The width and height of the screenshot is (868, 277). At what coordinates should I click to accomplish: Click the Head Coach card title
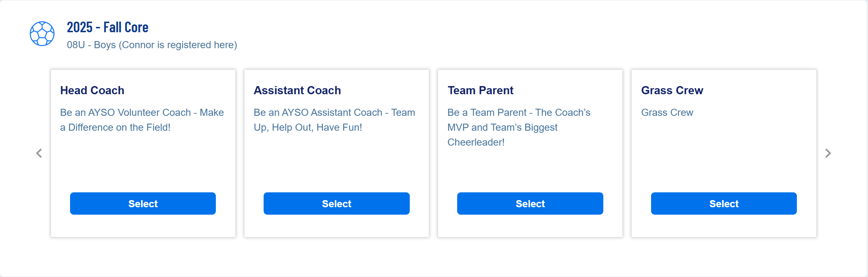(x=92, y=90)
